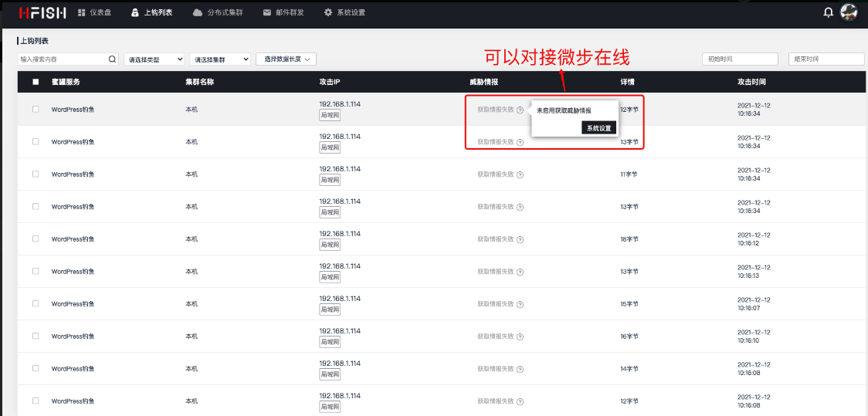Click the 集群名称 column header
Image resolution: width=868 pixels, height=416 pixels.
click(199, 82)
